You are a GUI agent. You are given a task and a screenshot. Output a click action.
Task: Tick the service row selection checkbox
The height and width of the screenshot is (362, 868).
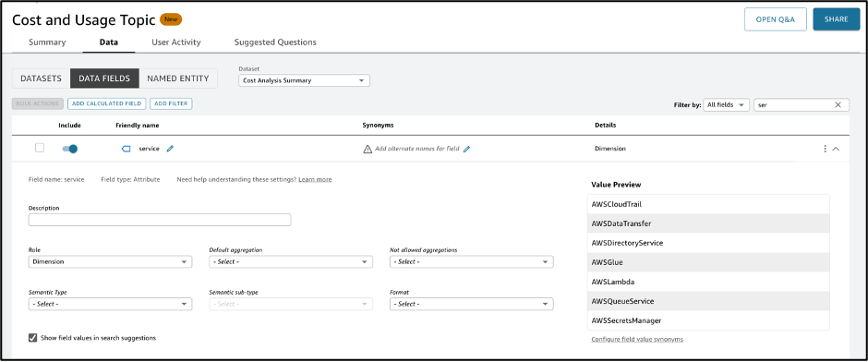click(40, 148)
